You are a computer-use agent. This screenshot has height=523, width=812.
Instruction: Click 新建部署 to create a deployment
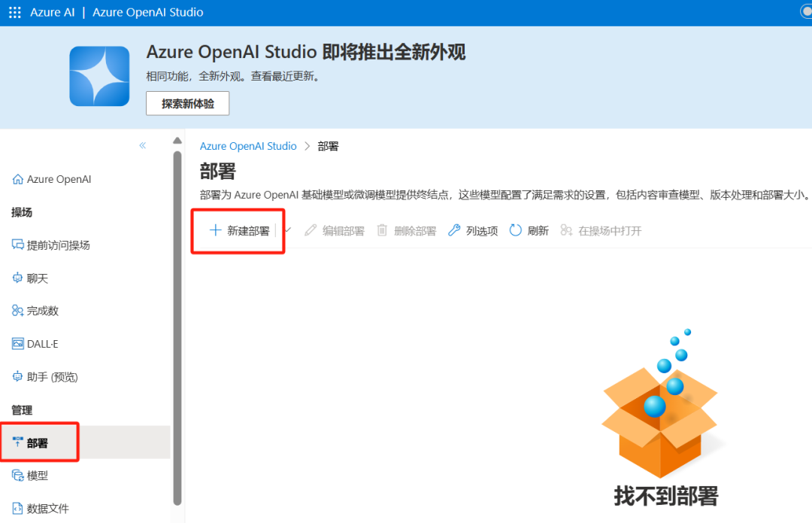[239, 231]
